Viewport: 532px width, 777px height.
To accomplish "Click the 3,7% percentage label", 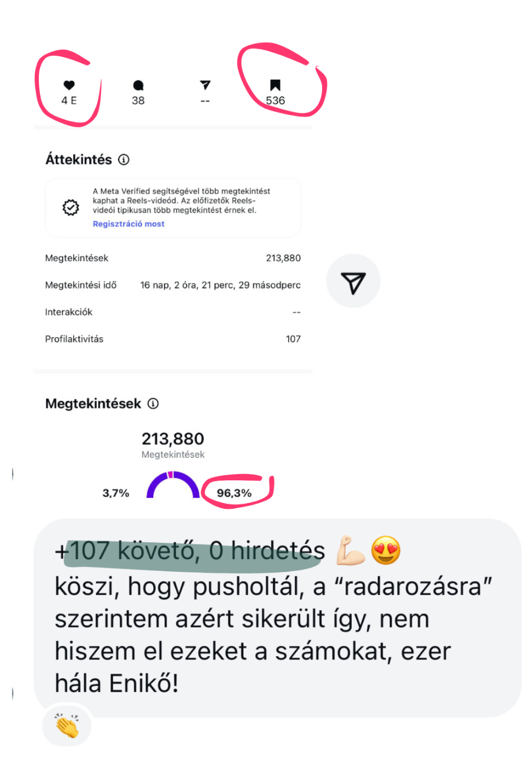I will (x=116, y=493).
